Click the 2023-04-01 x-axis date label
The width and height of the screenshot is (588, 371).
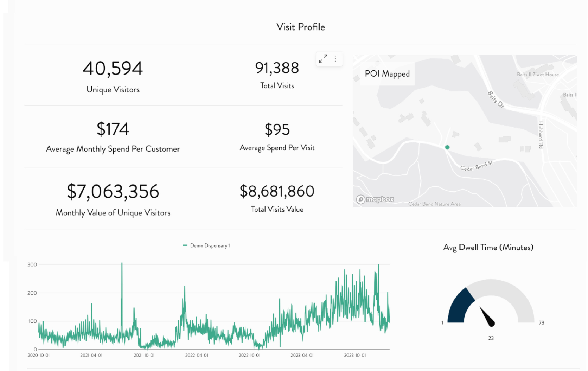point(302,355)
